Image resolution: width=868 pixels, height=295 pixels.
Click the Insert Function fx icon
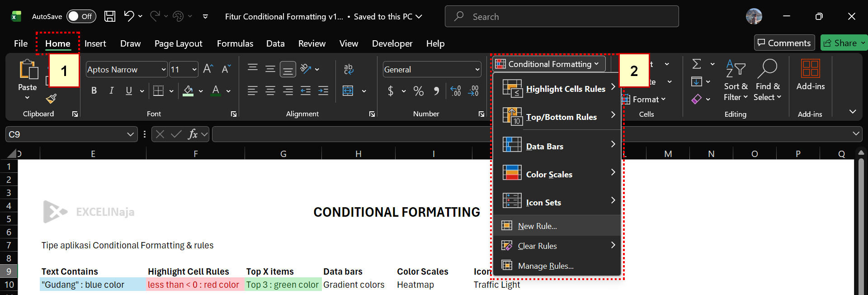pos(193,134)
